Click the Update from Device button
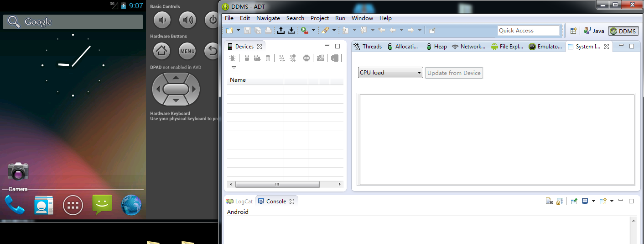The image size is (644, 244). coord(454,73)
